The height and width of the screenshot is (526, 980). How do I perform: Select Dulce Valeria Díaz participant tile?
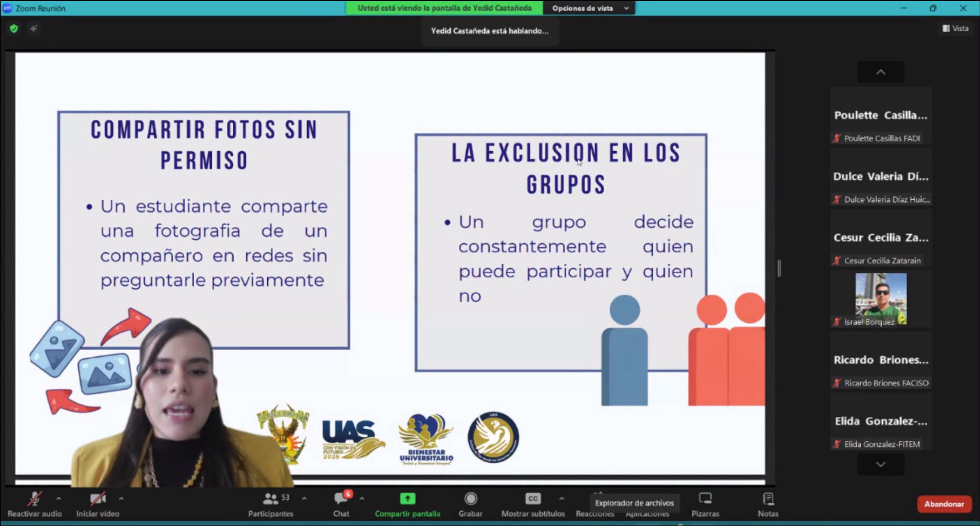point(881,177)
